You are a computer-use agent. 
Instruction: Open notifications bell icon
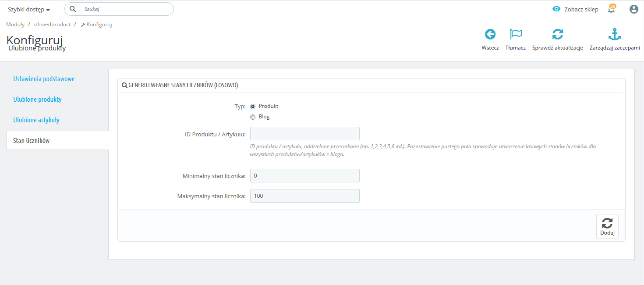tap(611, 9)
